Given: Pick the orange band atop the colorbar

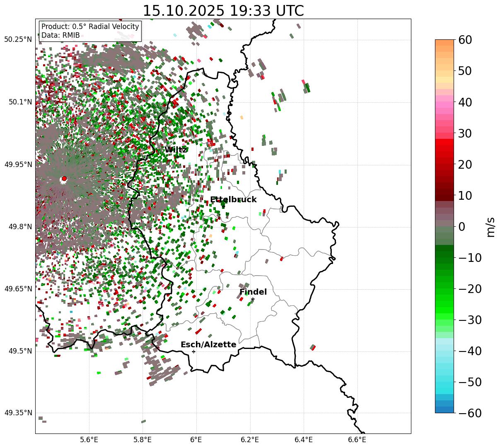Looking at the screenshot, I should 444,43.
